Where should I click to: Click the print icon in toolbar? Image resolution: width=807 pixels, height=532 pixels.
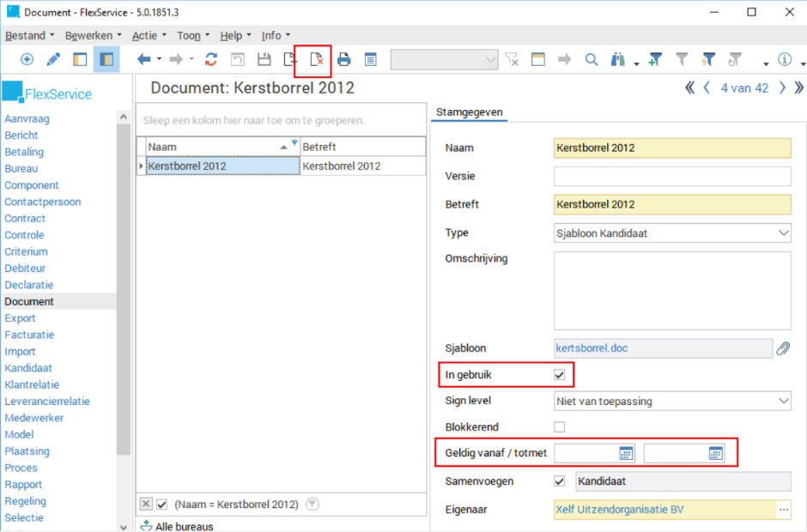(344, 59)
